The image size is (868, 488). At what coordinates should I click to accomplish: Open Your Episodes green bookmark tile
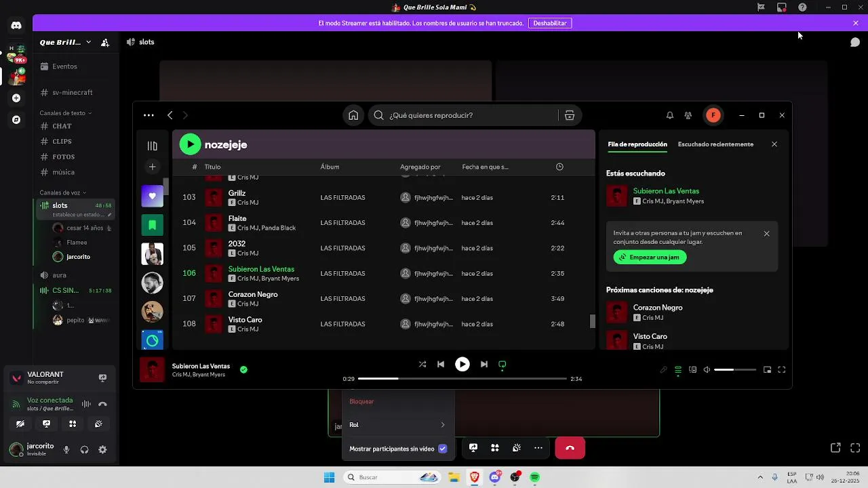pos(152,224)
